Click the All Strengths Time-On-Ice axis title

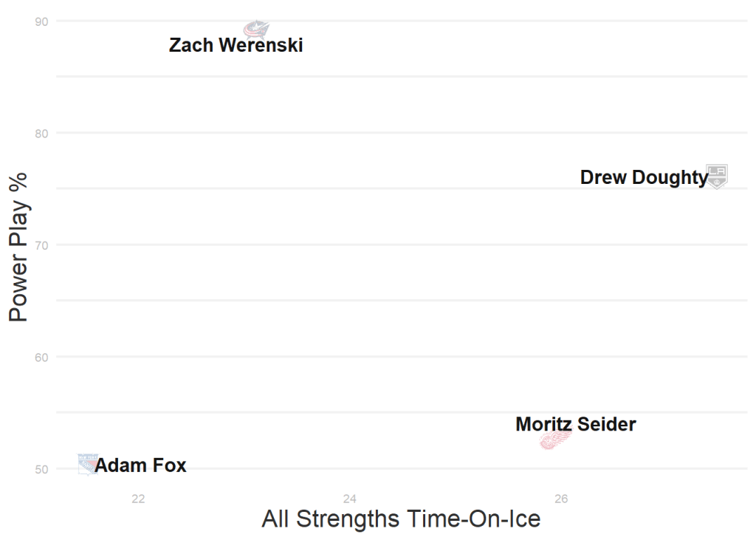(401, 519)
